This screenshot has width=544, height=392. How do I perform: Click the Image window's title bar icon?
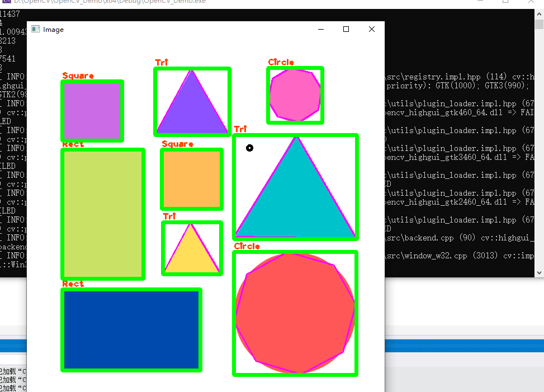(x=35, y=29)
